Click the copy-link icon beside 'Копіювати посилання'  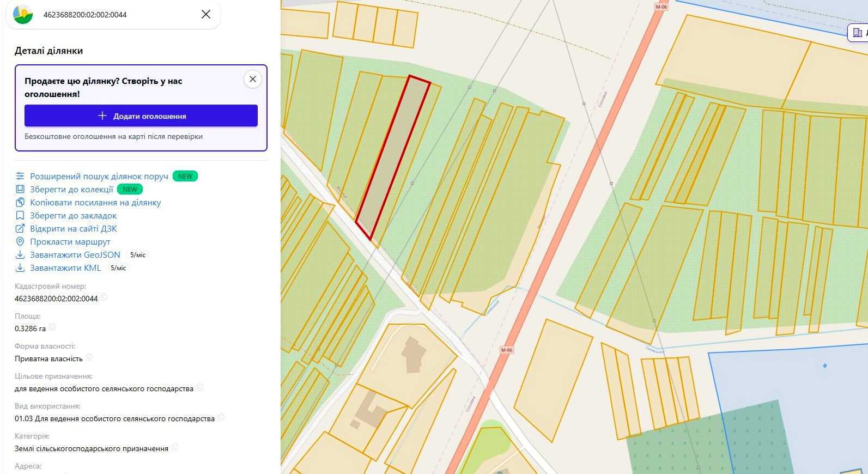(20, 202)
